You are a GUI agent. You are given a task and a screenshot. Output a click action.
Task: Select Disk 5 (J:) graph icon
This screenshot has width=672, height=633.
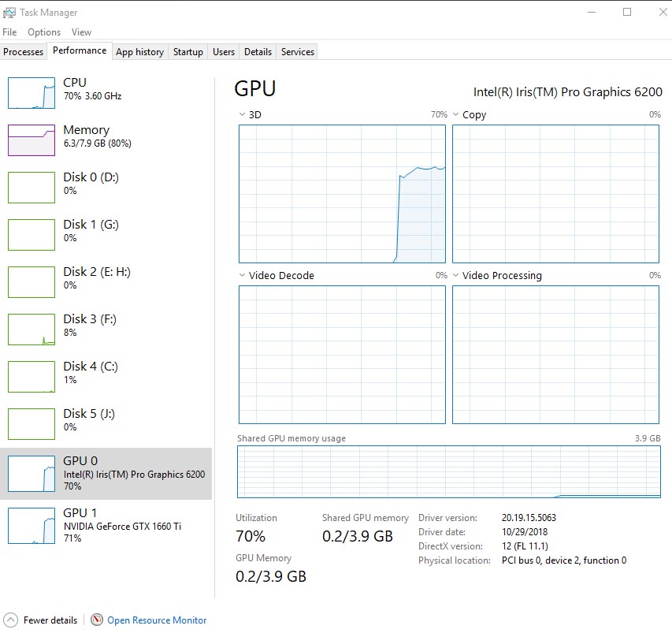pyautogui.click(x=32, y=424)
